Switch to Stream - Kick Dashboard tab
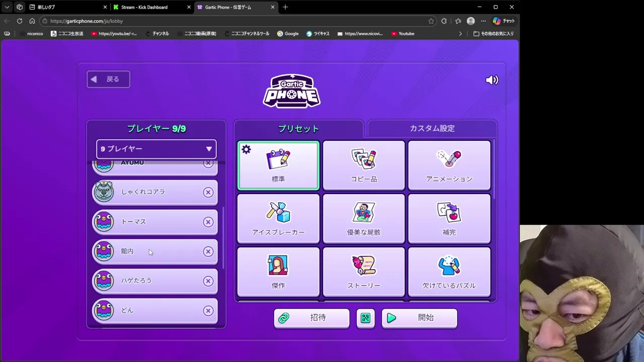 152,7
